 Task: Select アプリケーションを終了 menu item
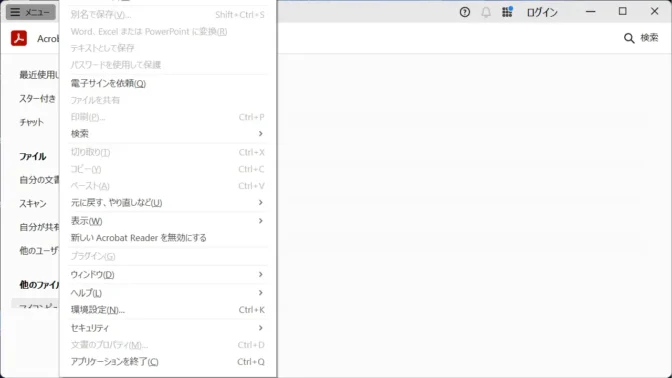click(x=168, y=362)
